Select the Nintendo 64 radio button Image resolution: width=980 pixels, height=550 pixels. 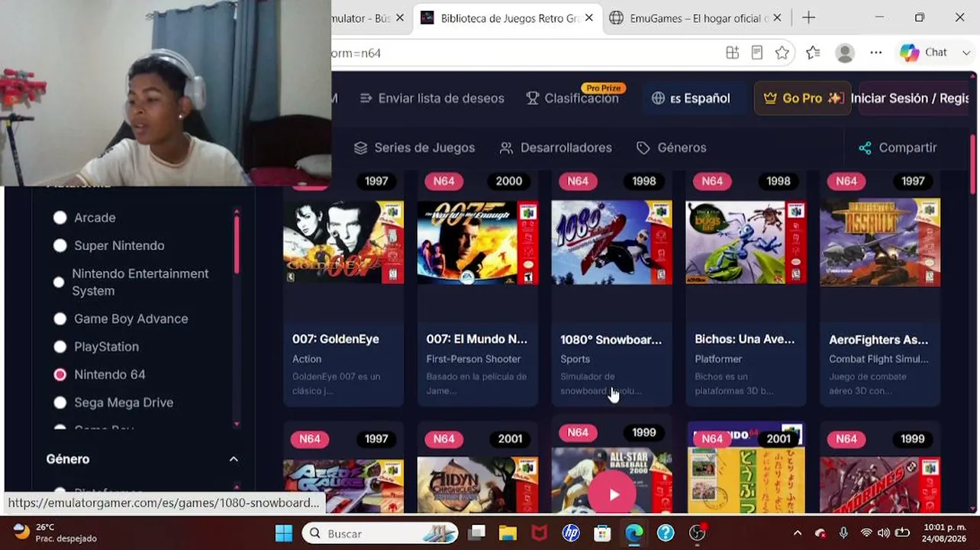[60, 374]
